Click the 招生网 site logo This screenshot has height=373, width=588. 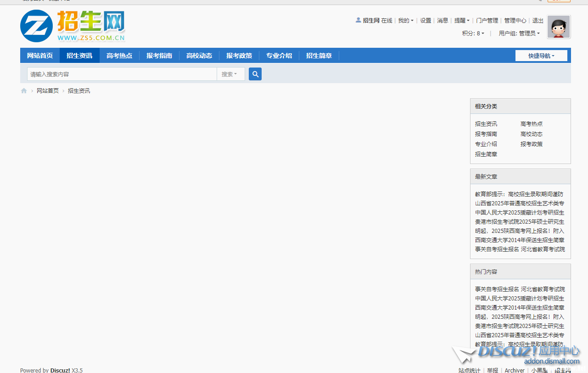point(73,26)
